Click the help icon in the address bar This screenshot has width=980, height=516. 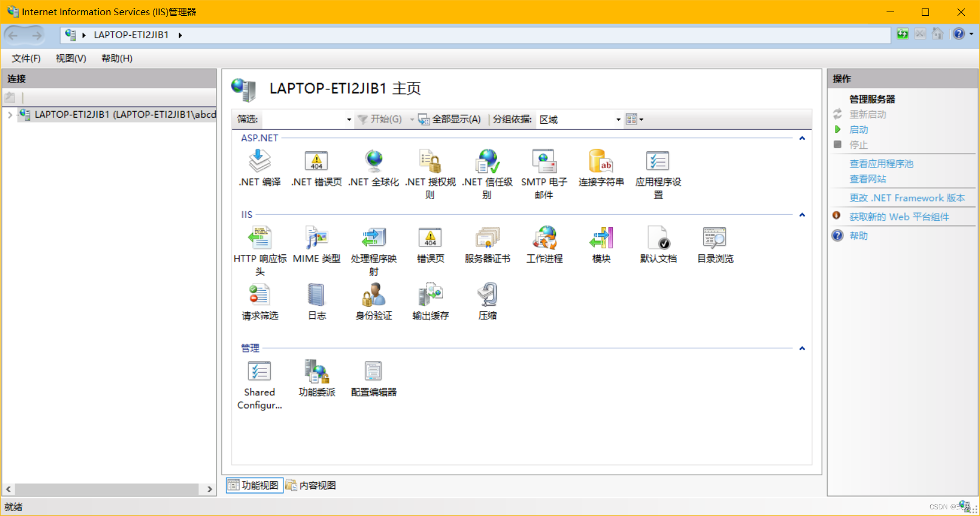coord(959,34)
